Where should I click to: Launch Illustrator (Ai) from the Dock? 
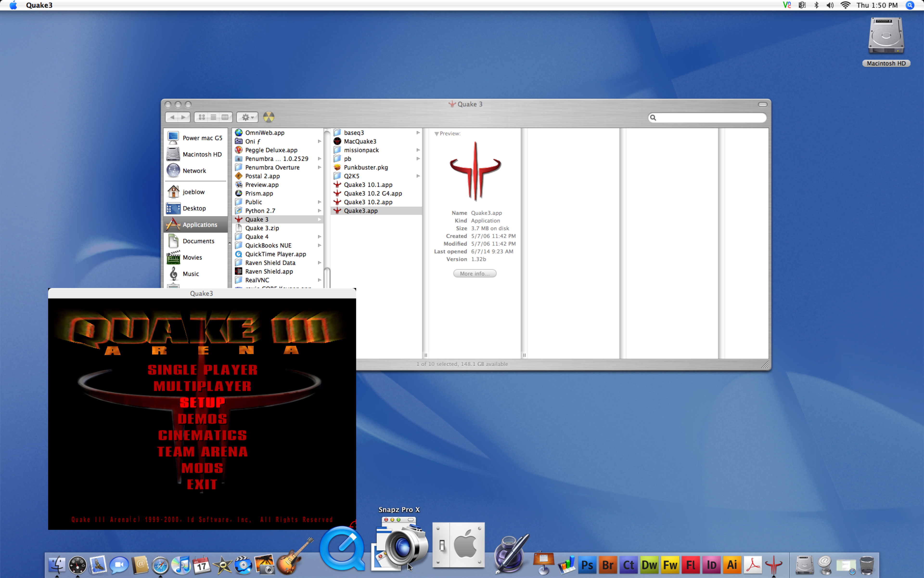click(732, 565)
